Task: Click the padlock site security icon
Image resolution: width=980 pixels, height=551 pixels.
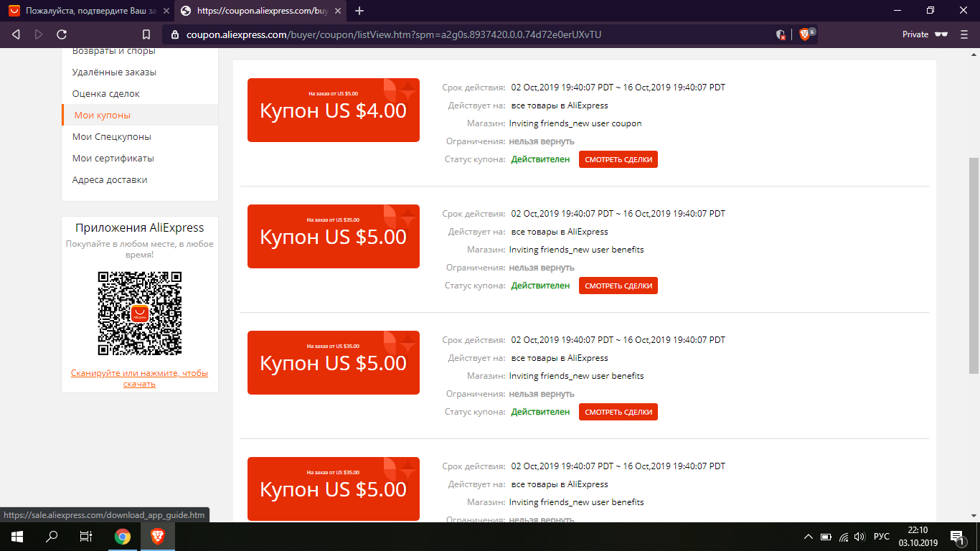Action: click(174, 34)
